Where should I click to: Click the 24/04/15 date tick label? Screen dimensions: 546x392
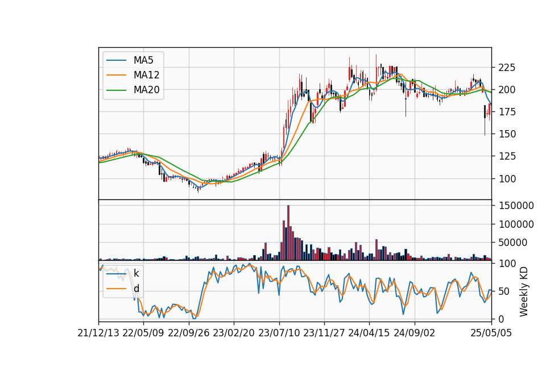tap(369, 333)
